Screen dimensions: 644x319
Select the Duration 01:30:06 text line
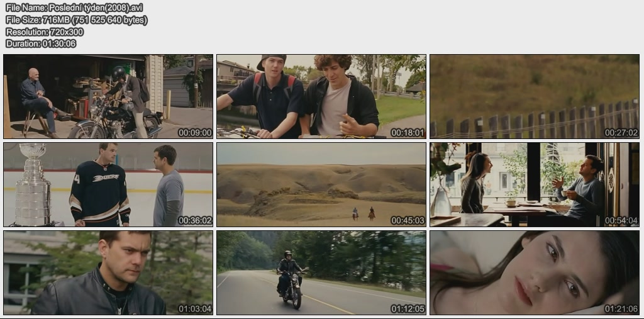[41, 43]
